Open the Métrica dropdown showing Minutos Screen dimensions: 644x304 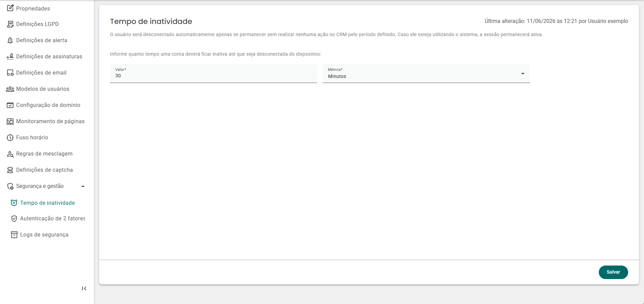point(426,74)
